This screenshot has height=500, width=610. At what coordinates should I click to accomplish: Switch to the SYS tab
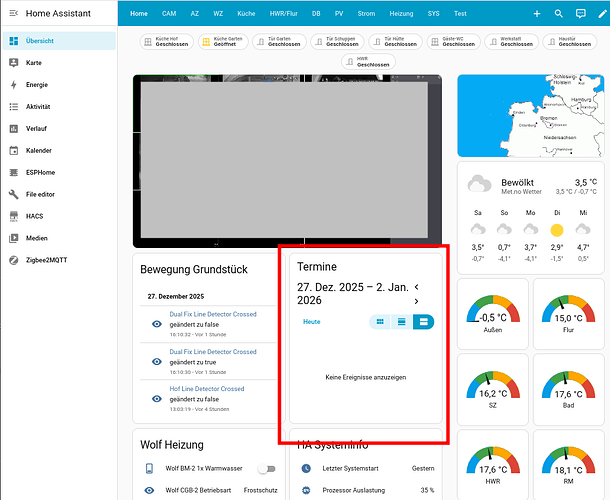point(433,14)
